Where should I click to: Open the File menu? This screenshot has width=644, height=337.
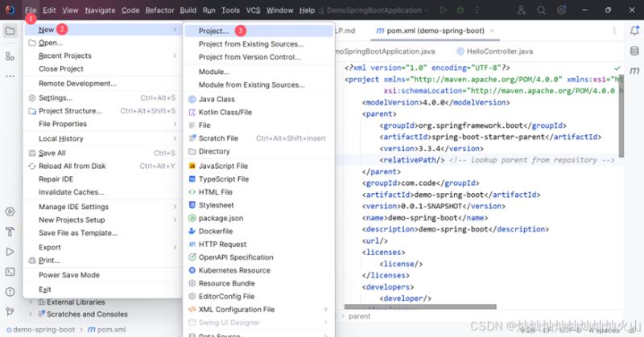pyautogui.click(x=31, y=10)
